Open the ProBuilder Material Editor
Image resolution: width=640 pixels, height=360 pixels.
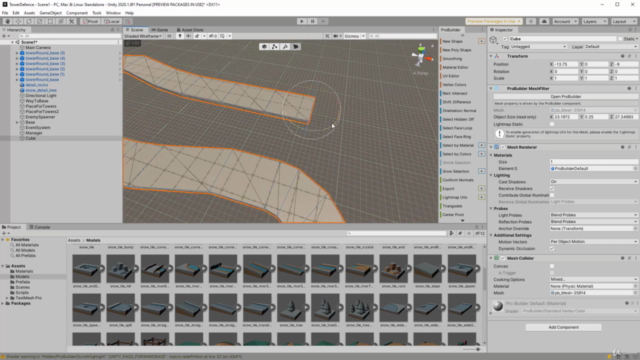(455, 67)
